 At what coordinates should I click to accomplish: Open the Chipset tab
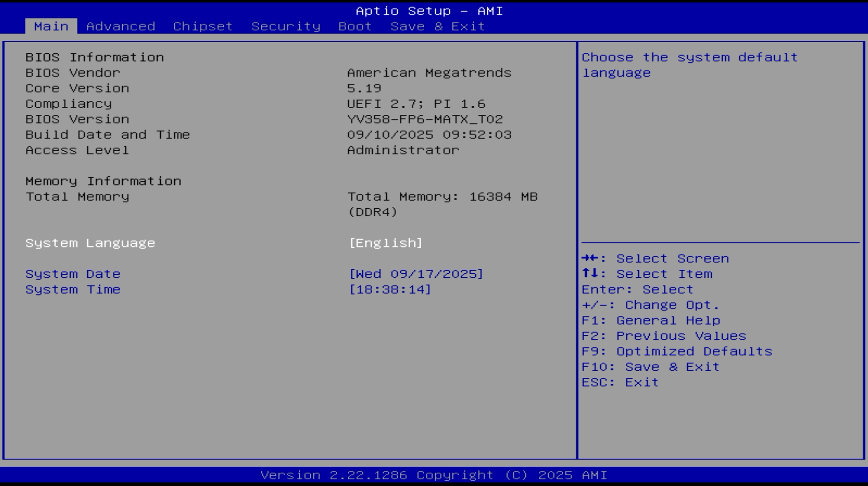pos(202,26)
